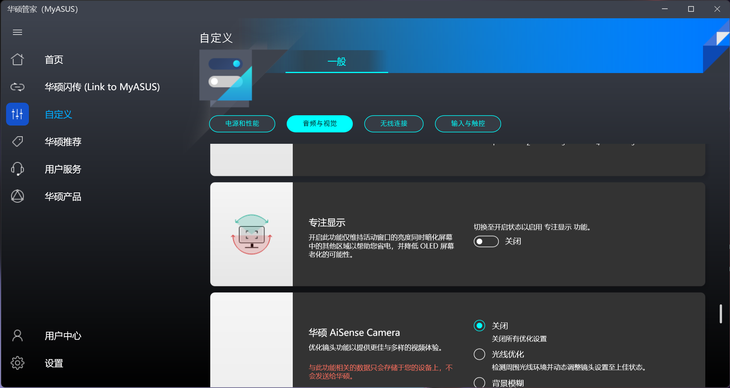Select the 关闭 radio option for AiSense Camera
730x388 pixels.
479,326
